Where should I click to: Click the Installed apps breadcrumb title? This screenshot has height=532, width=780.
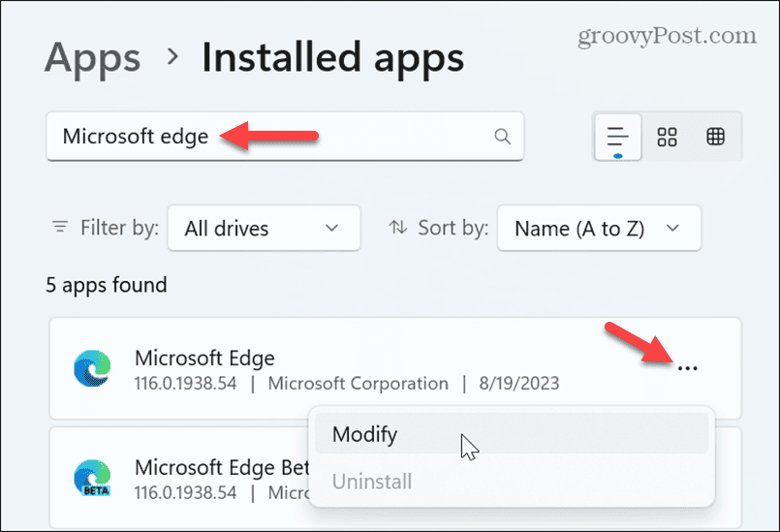coord(332,59)
